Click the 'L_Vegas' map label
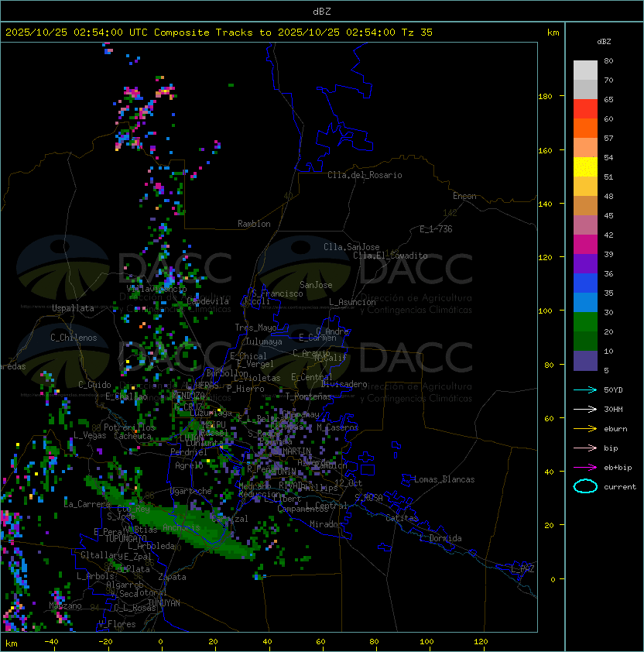 coord(90,435)
